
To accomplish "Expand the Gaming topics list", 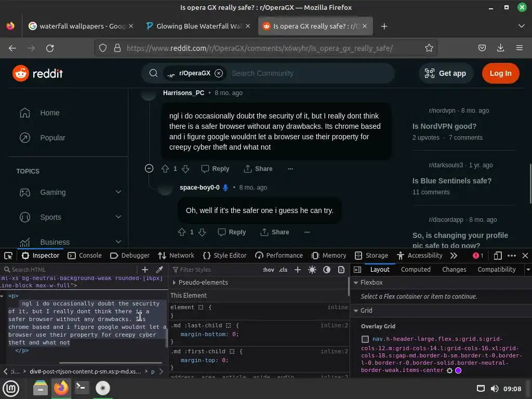I will 118,192.
